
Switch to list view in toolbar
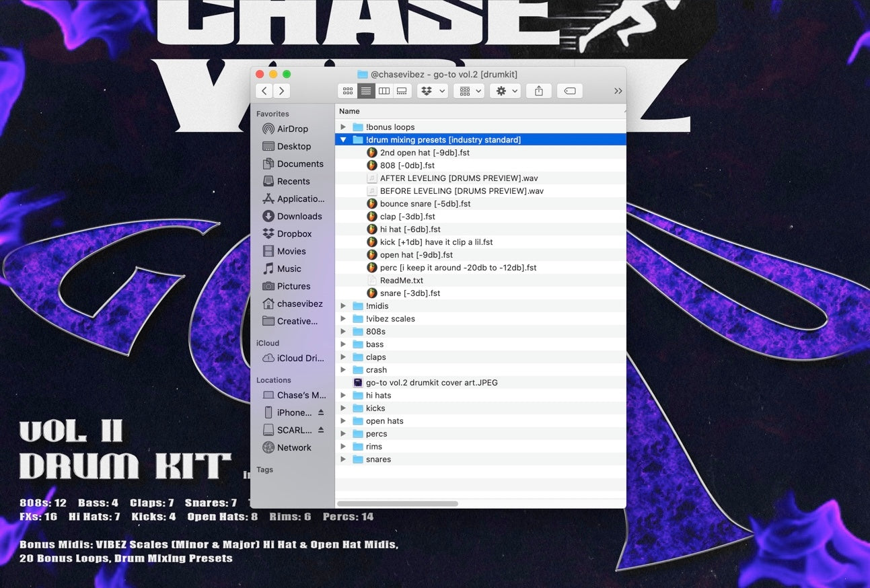point(366,91)
